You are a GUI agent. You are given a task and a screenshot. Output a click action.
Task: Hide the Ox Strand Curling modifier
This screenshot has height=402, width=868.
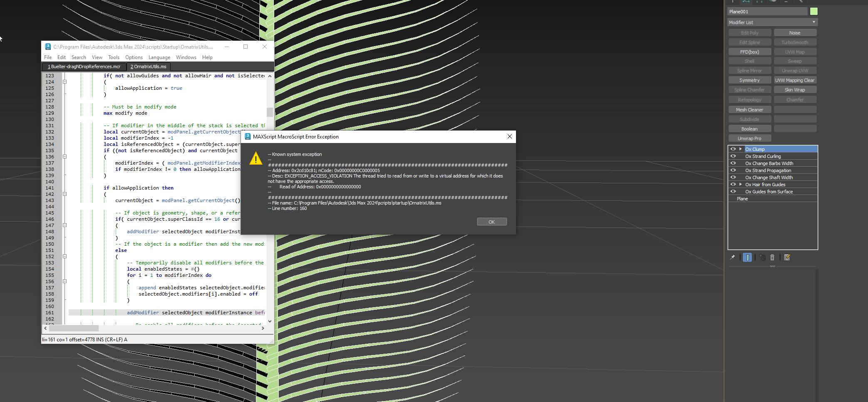click(x=733, y=156)
